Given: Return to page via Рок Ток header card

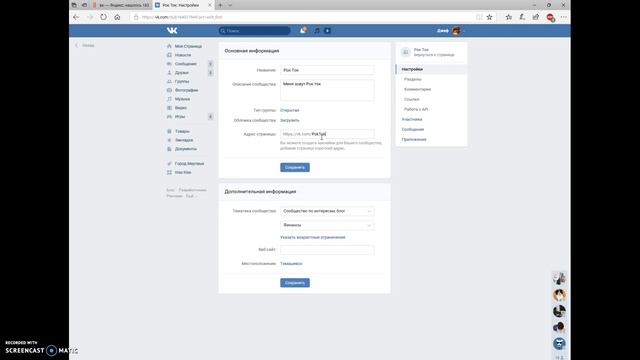Looking at the screenshot, I should click(x=431, y=52).
